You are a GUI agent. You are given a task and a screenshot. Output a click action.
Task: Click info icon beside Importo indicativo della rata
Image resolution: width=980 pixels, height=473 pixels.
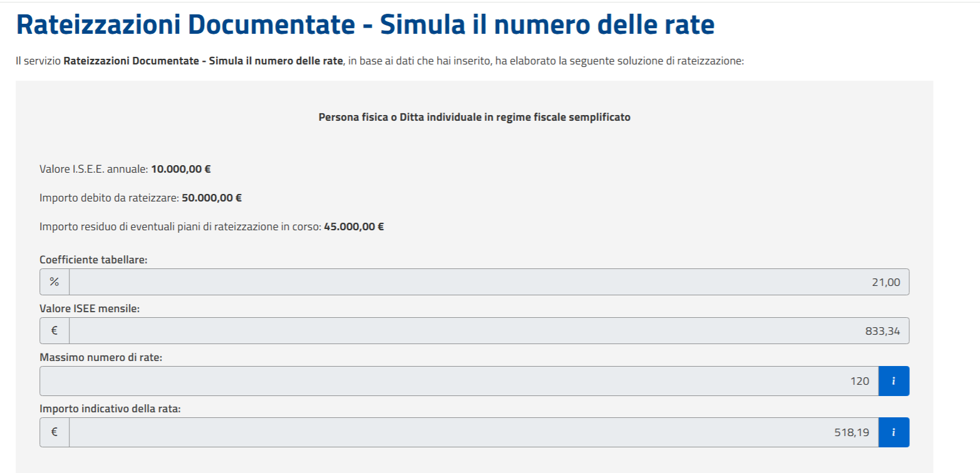894,432
